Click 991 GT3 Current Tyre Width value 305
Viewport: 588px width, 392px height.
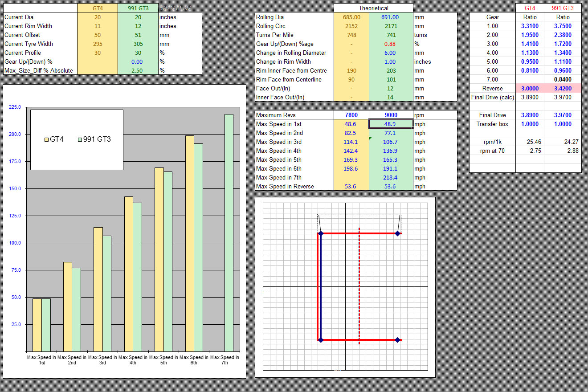click(138, 44)
